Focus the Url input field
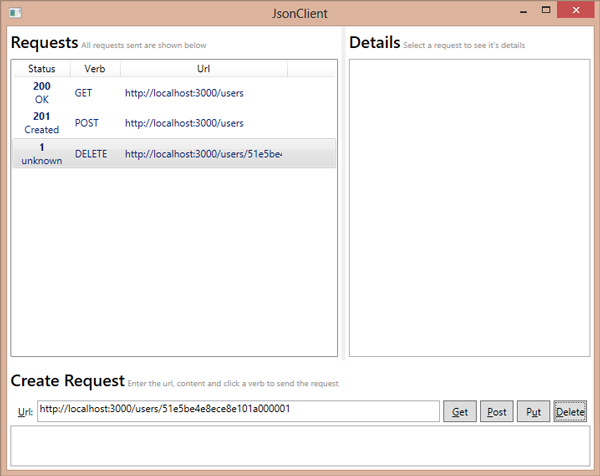The image size is (600, 476). [238, 411]
